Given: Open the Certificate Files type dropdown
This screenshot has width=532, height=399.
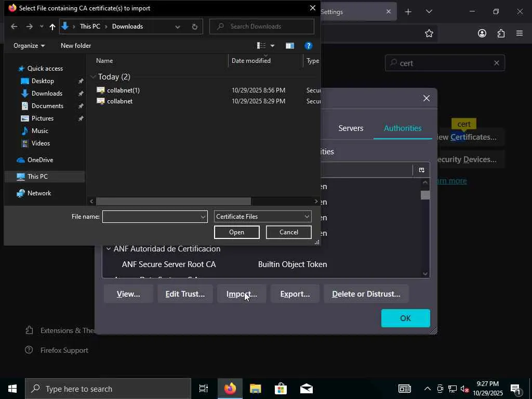Looking at the screenshot, I should click(x=262, y=217).
